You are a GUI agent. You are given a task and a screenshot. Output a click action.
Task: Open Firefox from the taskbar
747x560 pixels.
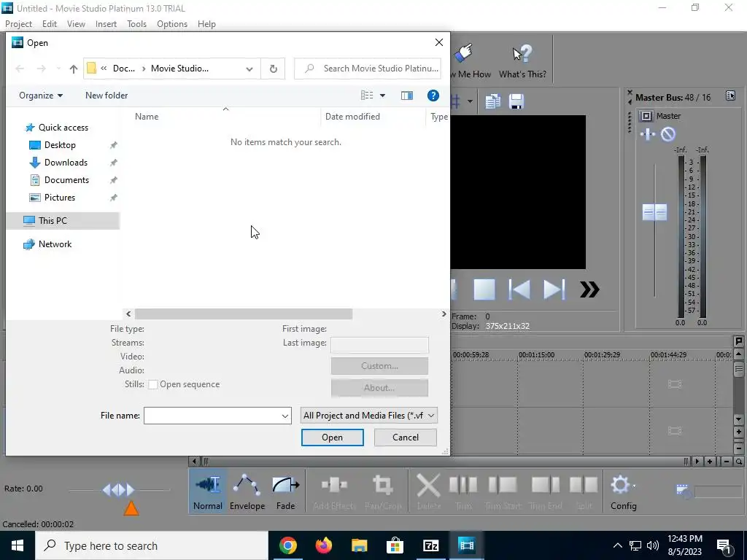(x=323, y=545)
